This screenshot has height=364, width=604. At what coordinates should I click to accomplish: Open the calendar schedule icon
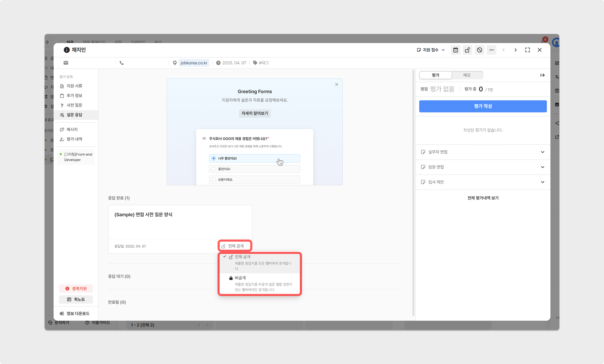(455, 50)
